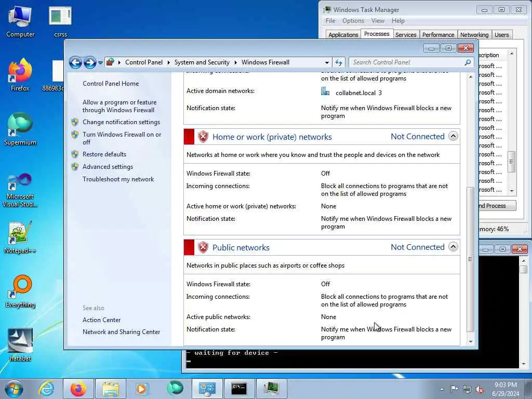Open Control Panel Home link
532x399 pixels.
pyautogui.click(x=111, y=84)
